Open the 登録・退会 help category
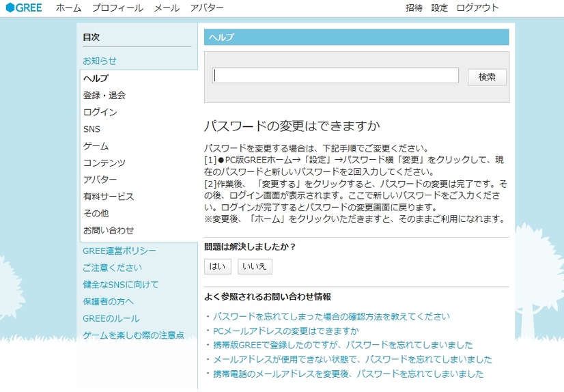564x392 pixels. pos(104,96)
